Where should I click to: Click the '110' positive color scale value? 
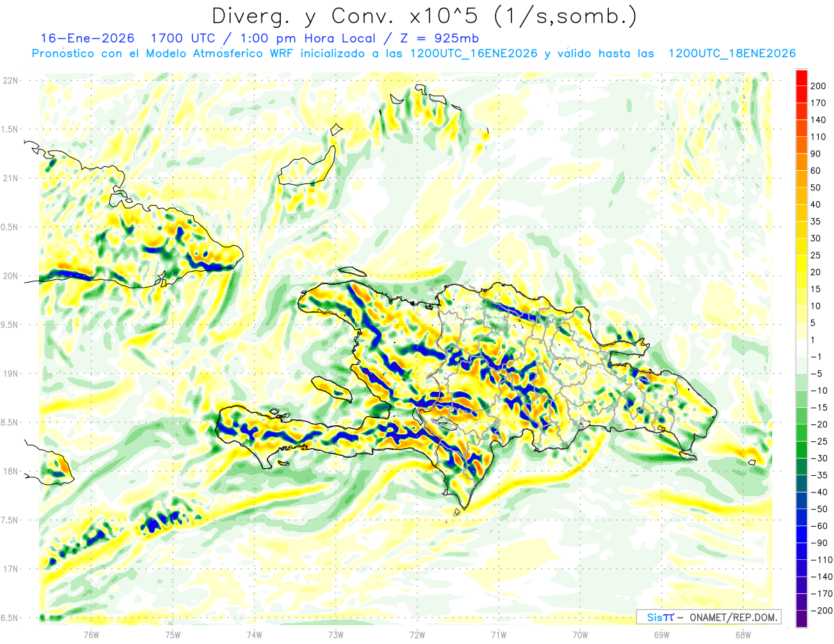coord(818,137)
